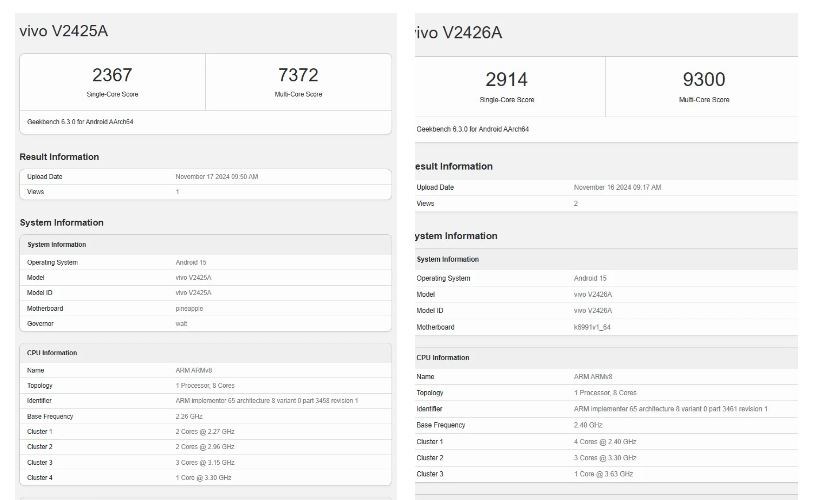Click 'Operating System' label in V2426A panel

click(x=443, y=278)
